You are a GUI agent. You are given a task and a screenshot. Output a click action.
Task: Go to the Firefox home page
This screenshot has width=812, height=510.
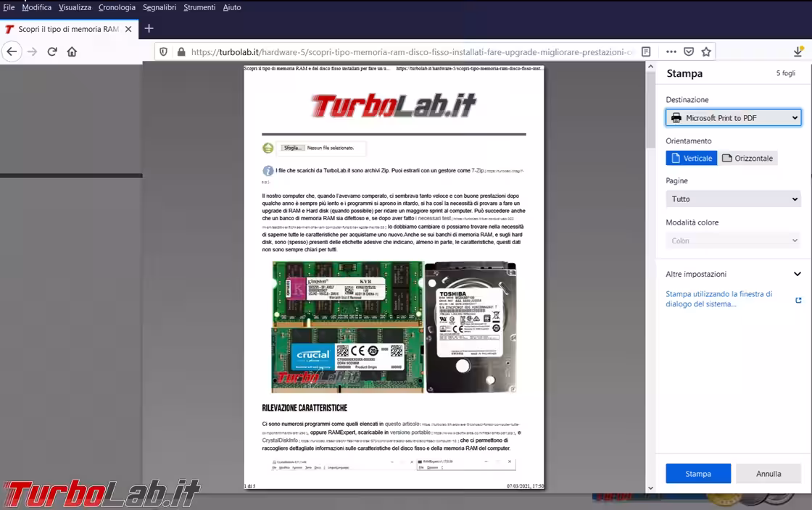[x=72, y=51]
